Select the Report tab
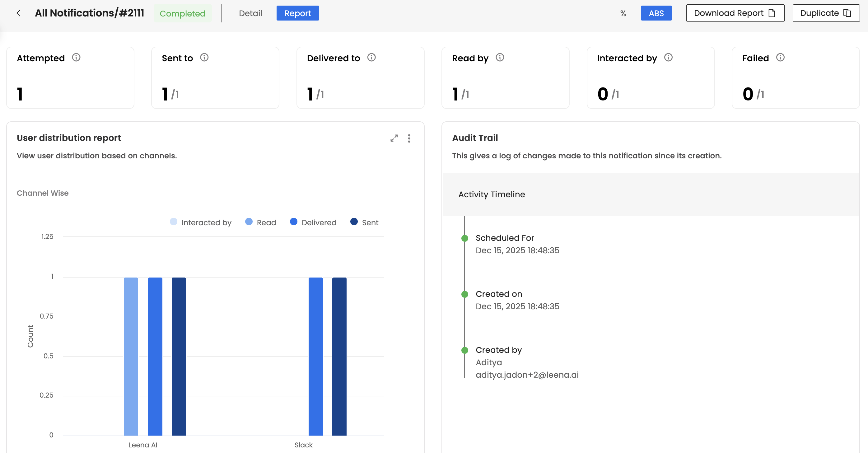Screen dimensions: 868x453 pos(297,13)
